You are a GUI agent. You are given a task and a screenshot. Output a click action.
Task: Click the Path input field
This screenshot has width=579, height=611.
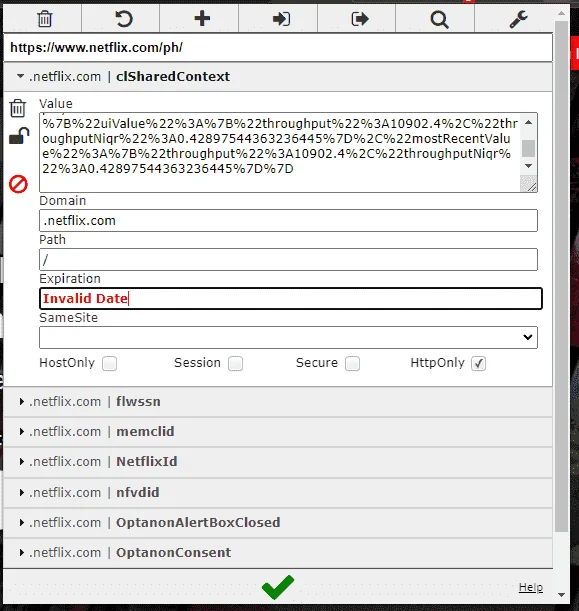288,260
